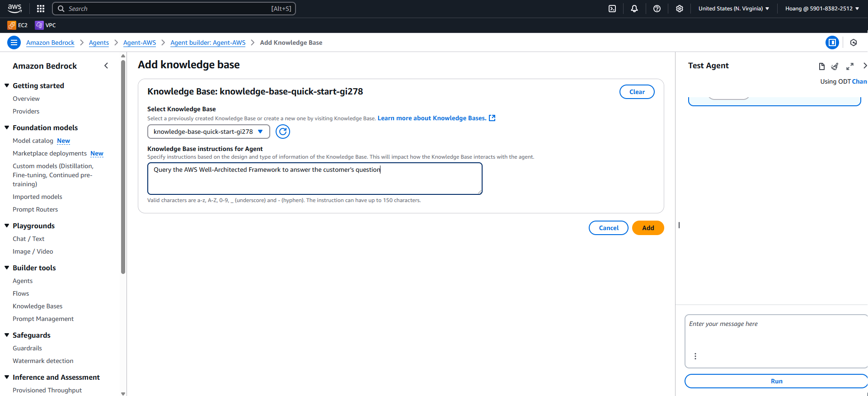This screenshot has height=396, width=868.
Task: Open the region selector United States (N. Virginia)
Action: [x=734, y=9]
